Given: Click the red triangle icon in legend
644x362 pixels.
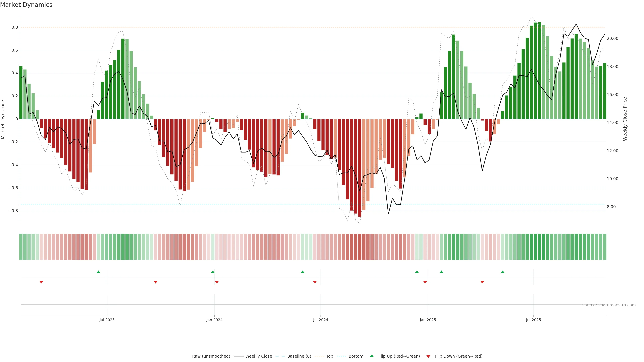Looking at the screenshot, I should [428, 356].
